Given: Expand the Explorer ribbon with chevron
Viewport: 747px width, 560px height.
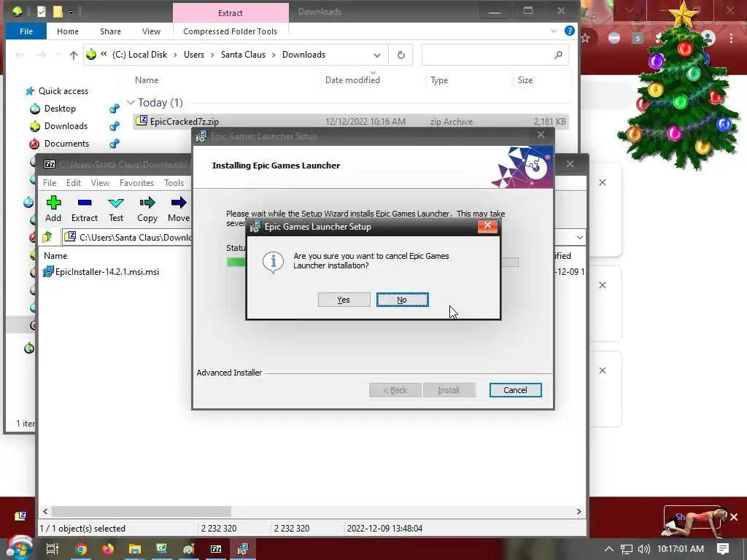Looking at the screenshot, I should coord(554,31).
